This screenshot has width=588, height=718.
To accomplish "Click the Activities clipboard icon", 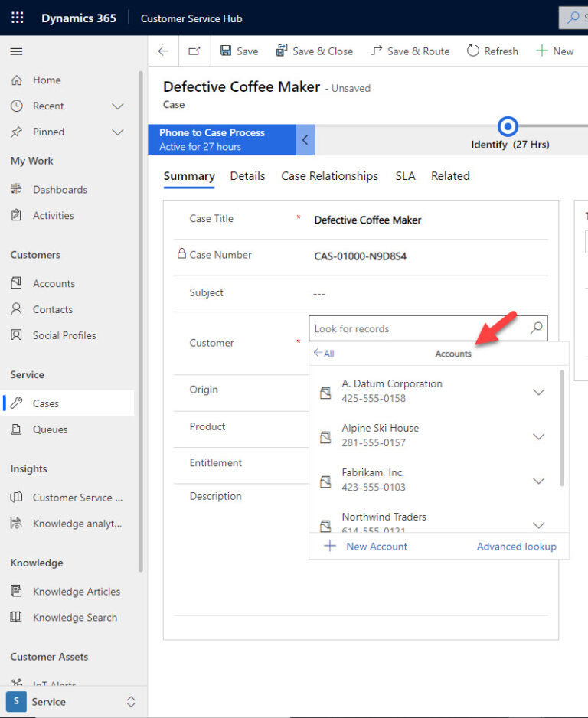I will tap(17, 215).
